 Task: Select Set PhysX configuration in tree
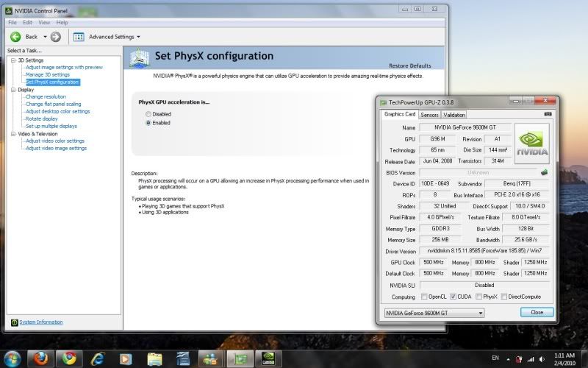(x=52, y=82)
